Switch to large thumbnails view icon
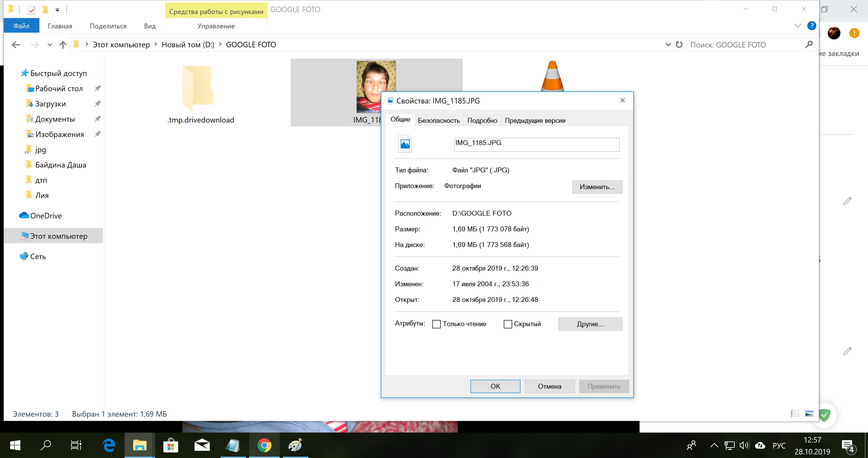Image resolution: width=868 pixels, height=458 pixels. click(x=809, y=413)
